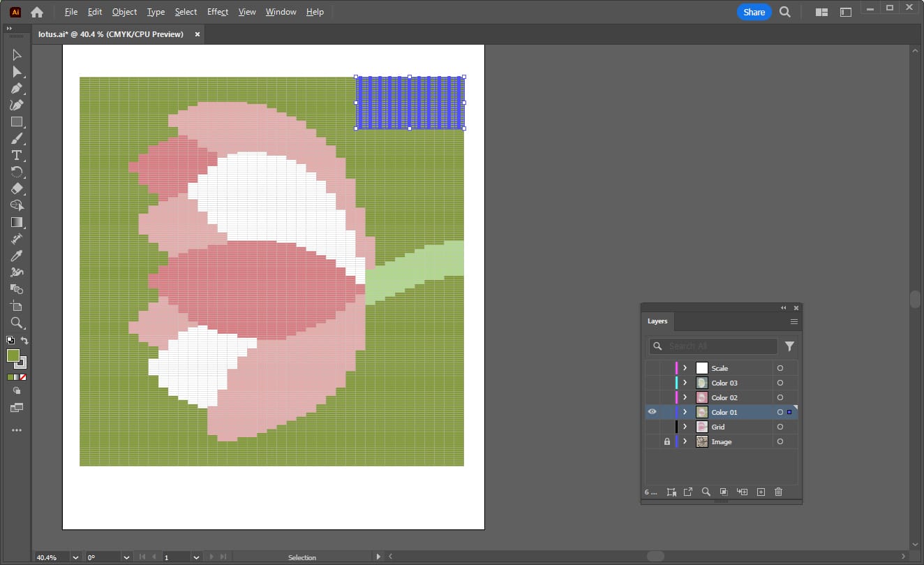Activate the Zoom tool in toolbar
Screen dimensions: 924x565
coord(17,323)
